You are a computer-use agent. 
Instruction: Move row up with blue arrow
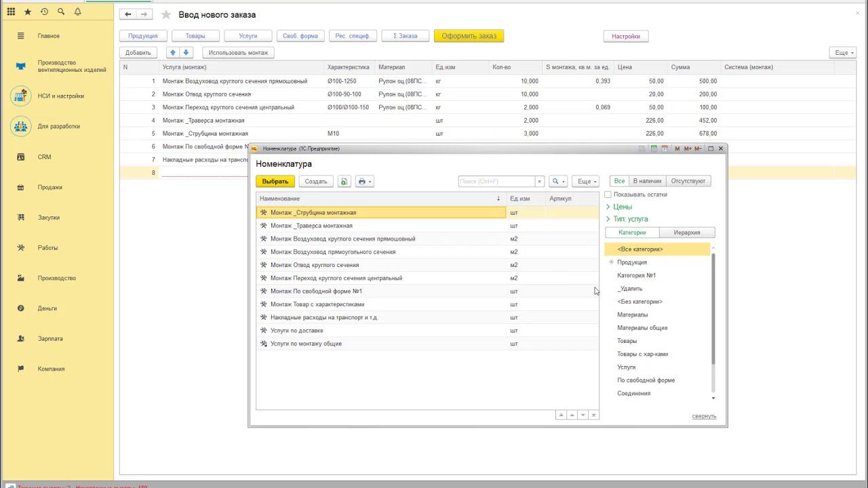pyautogui.click(x=173, y=52)
